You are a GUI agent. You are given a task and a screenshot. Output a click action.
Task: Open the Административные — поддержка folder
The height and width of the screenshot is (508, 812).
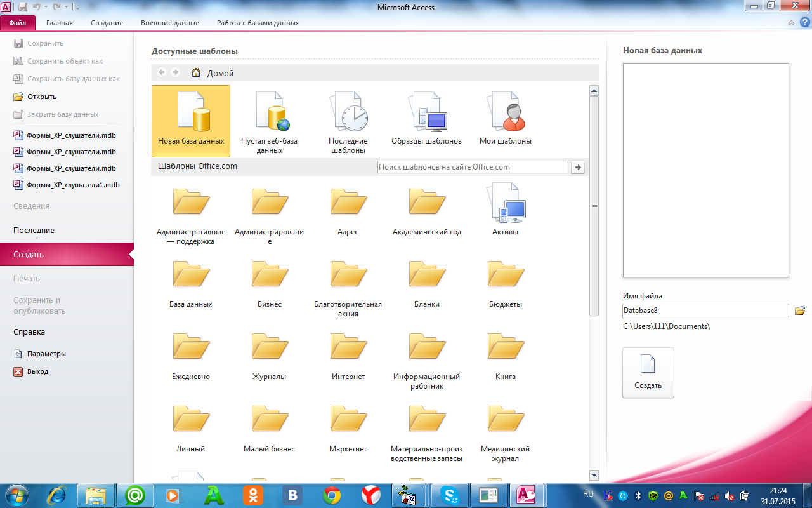pos(191,216)
